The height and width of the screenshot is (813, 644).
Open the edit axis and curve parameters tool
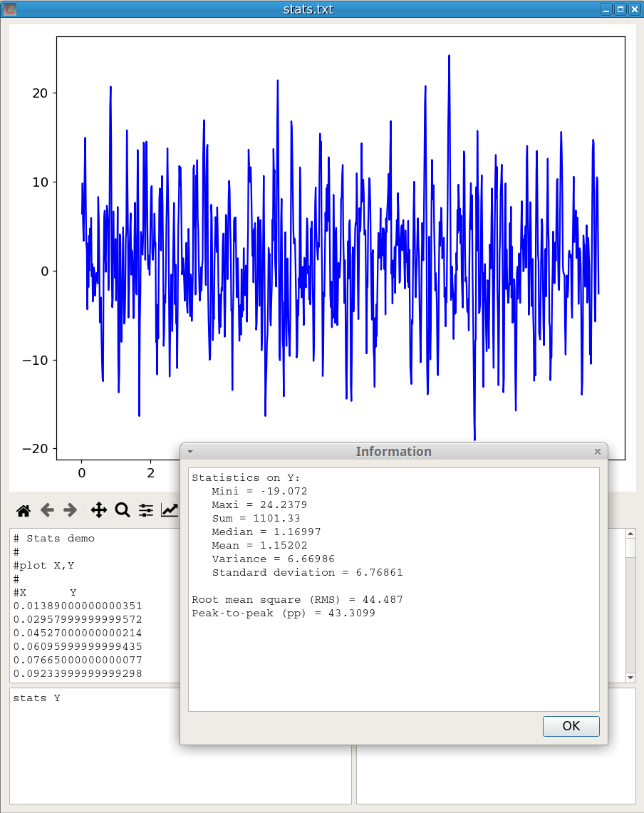tap(170, 510)
